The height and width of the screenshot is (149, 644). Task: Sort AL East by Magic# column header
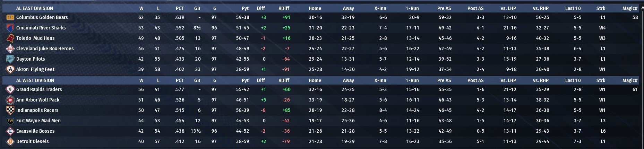point(630,8)
